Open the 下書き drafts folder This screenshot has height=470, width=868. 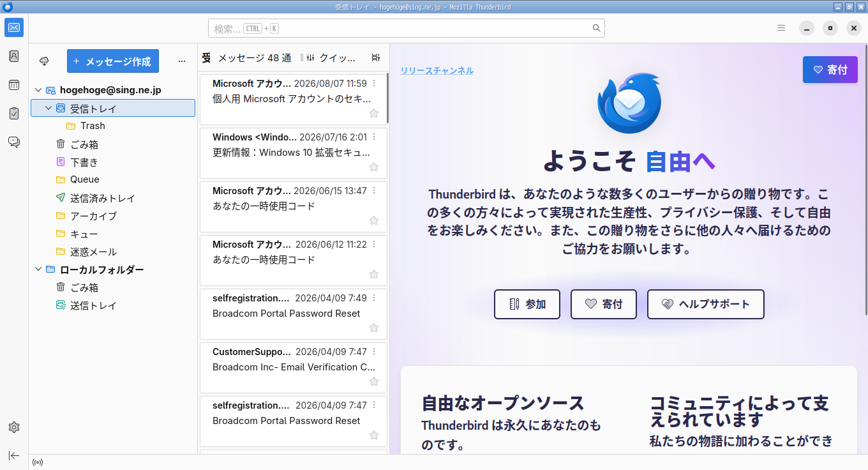click(x=113, y=162)
